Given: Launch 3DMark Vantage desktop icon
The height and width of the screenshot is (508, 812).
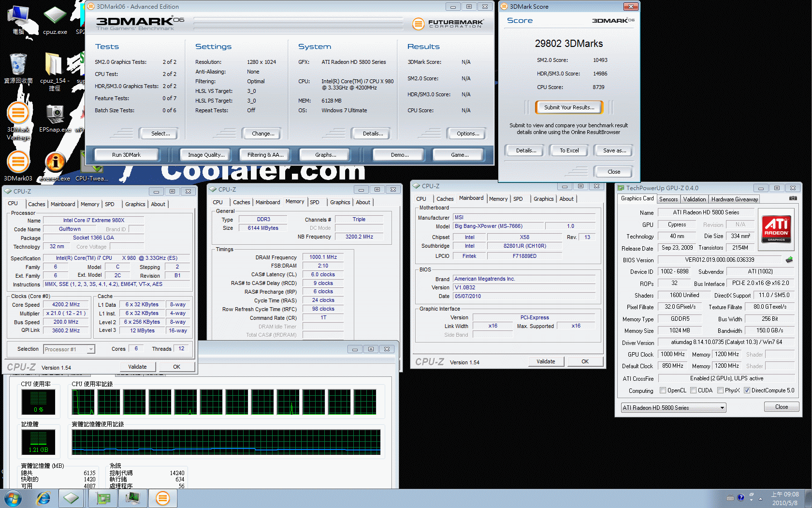Looking at the screenshot, I should pos(18,121).
